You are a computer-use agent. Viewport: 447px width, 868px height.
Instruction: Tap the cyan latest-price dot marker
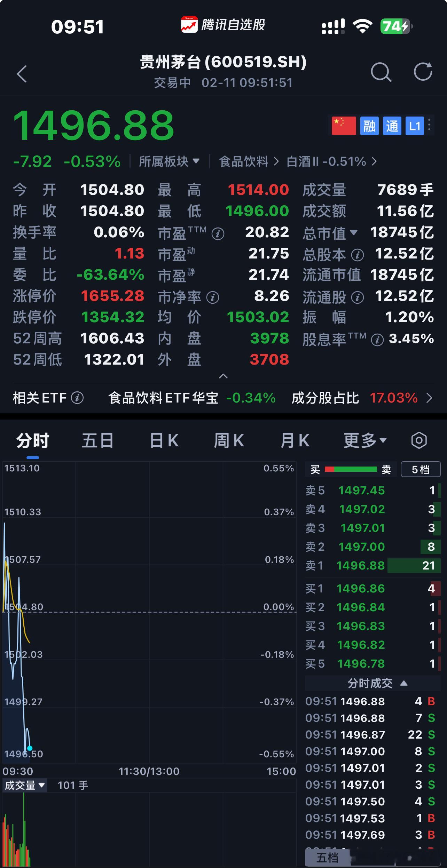(30, 748)
